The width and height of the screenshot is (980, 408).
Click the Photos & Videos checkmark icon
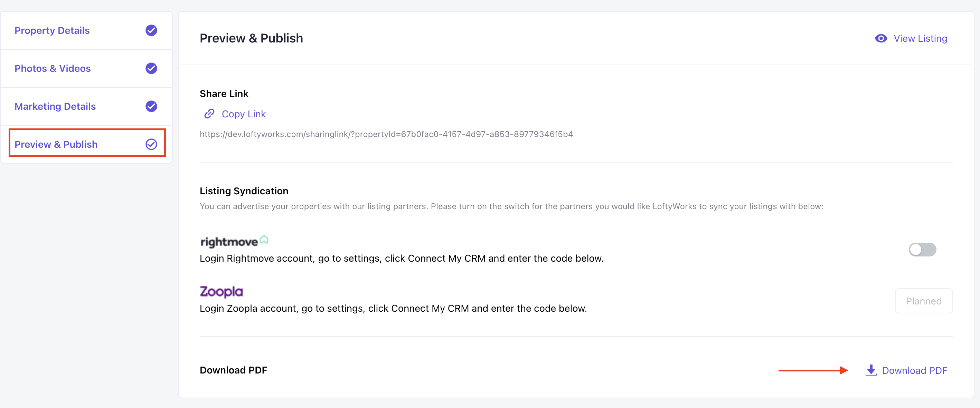(151, 68)
